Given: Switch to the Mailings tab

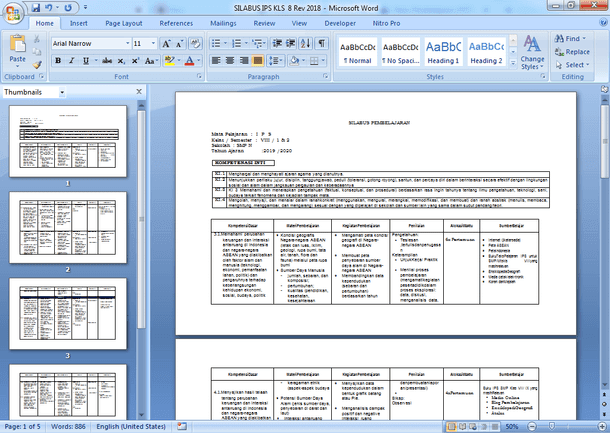Looking at the screenshot, I should pos(223,23).
